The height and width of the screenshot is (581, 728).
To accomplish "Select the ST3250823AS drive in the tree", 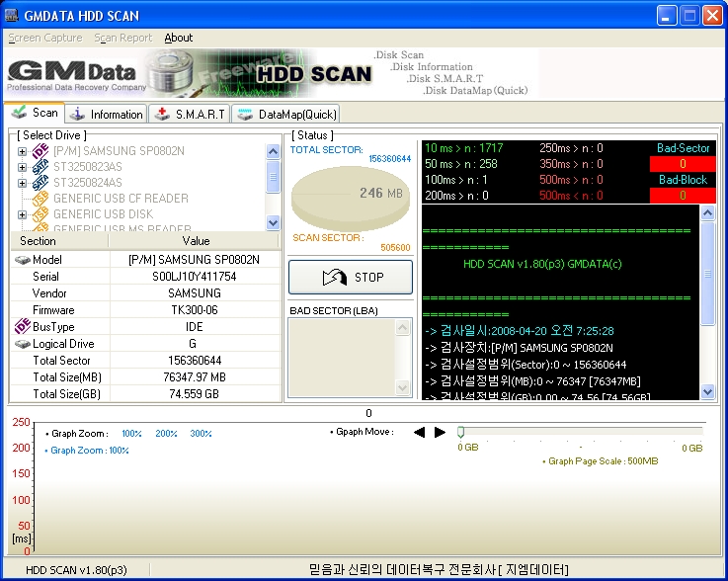I will (x=88, y=167).
